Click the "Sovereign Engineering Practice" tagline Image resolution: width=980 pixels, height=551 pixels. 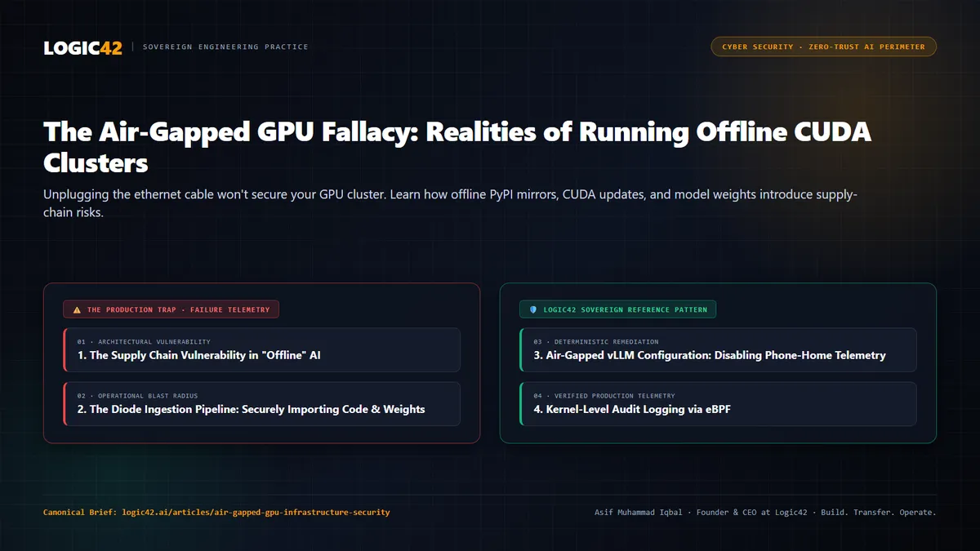click(x=225, y=47)
